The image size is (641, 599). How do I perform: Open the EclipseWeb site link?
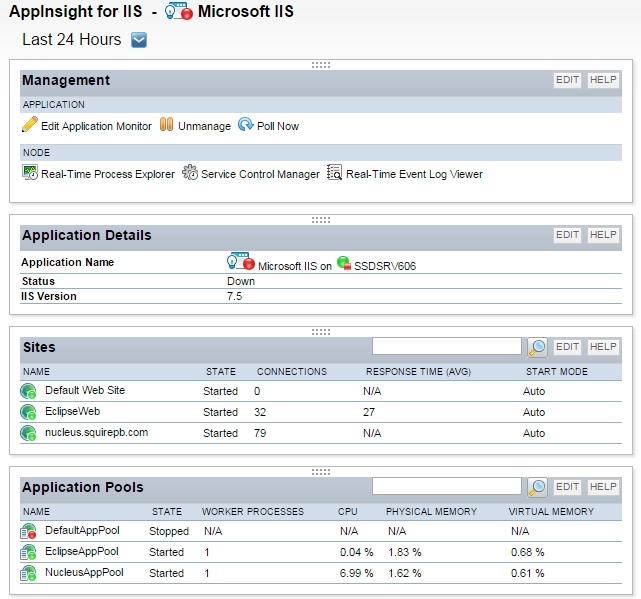[72, 411]
